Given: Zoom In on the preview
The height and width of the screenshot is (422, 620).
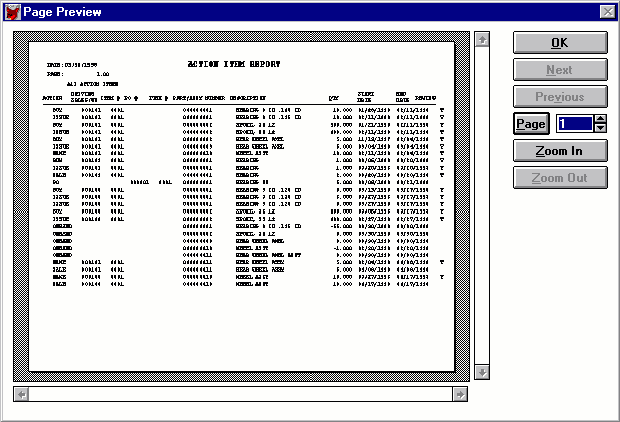Looking at the screenshot, I should [x=560, y=151].
